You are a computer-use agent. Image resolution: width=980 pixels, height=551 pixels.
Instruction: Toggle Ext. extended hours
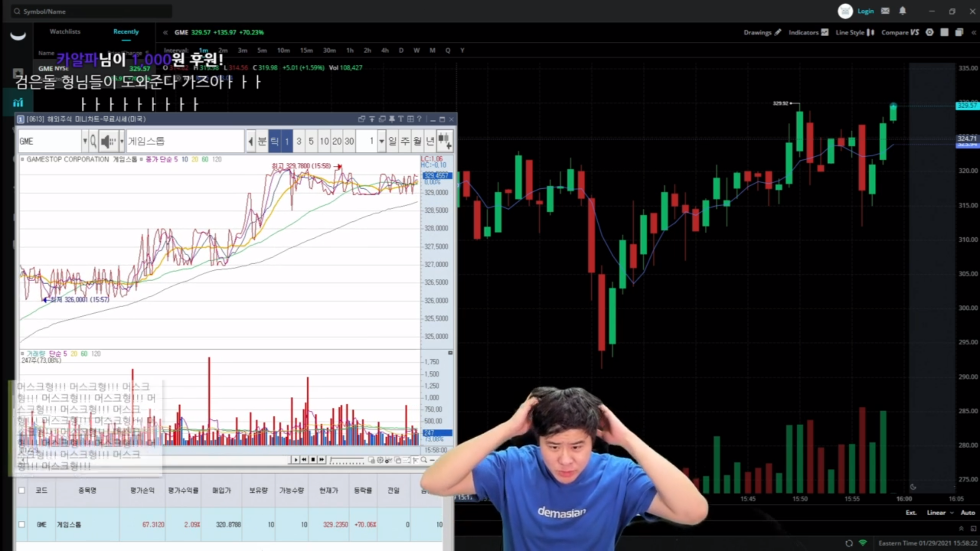[x=911, y=513]
